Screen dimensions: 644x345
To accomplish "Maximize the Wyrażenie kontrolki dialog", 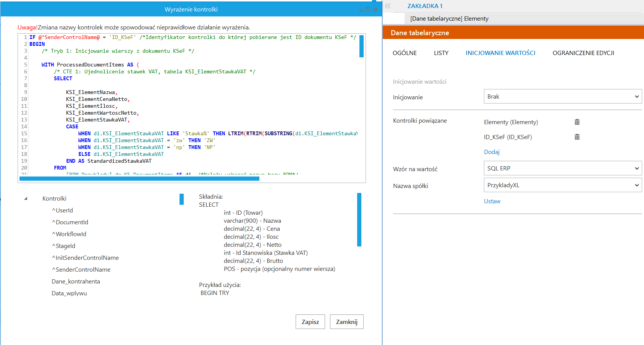I will [x=368, y=10].
